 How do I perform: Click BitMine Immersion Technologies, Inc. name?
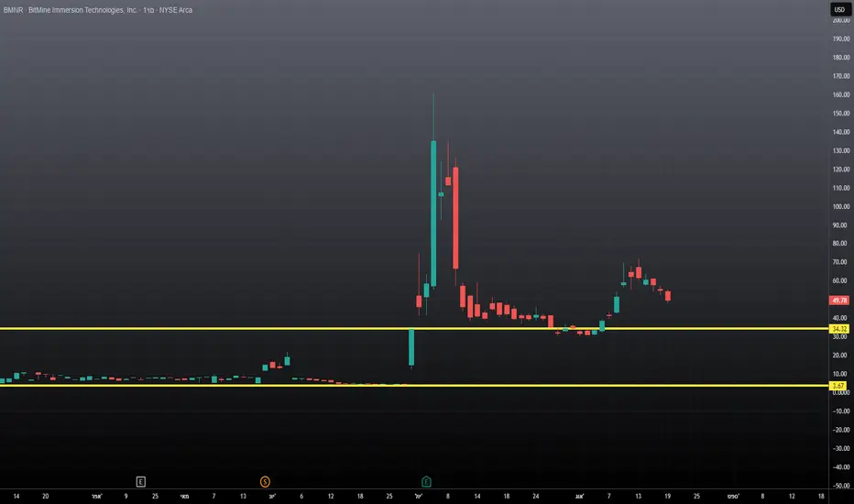[x=82, y=10]
